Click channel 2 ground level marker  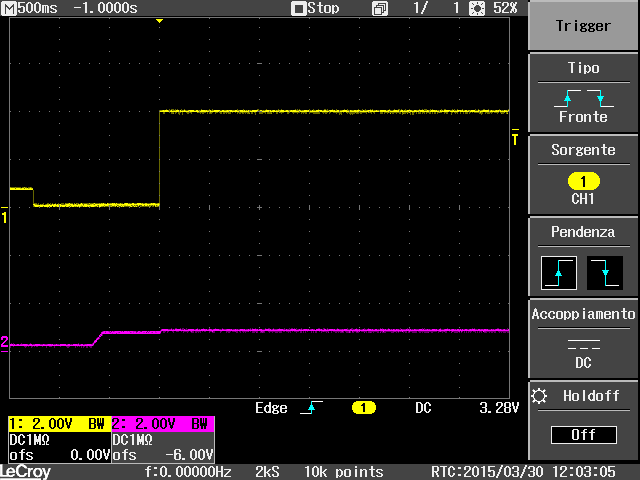coord(4,343)
